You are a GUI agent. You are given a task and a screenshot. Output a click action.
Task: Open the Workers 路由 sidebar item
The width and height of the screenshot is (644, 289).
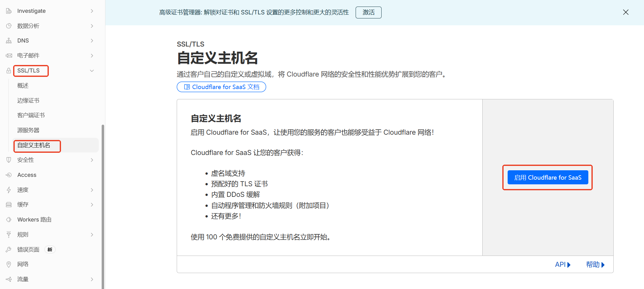[x=34, y=220]
